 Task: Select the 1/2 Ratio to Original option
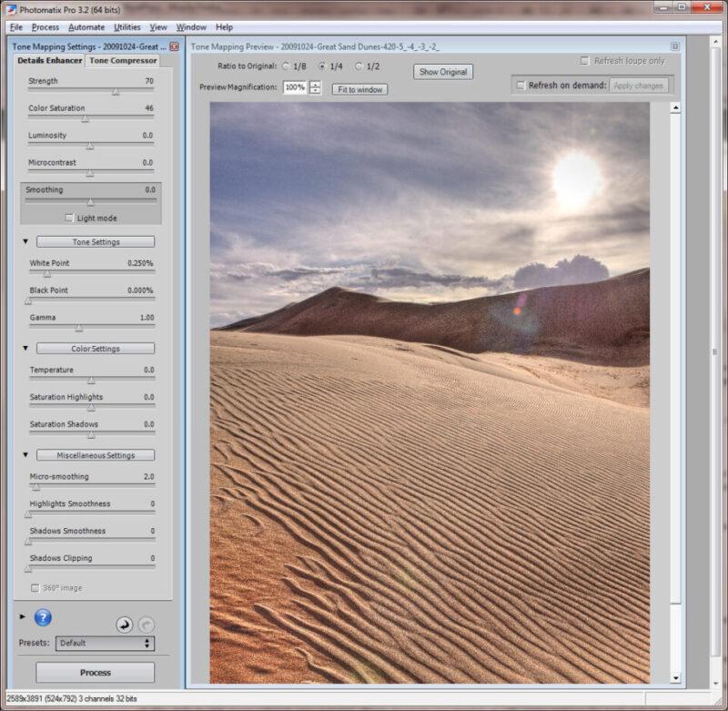coord(359,66)
